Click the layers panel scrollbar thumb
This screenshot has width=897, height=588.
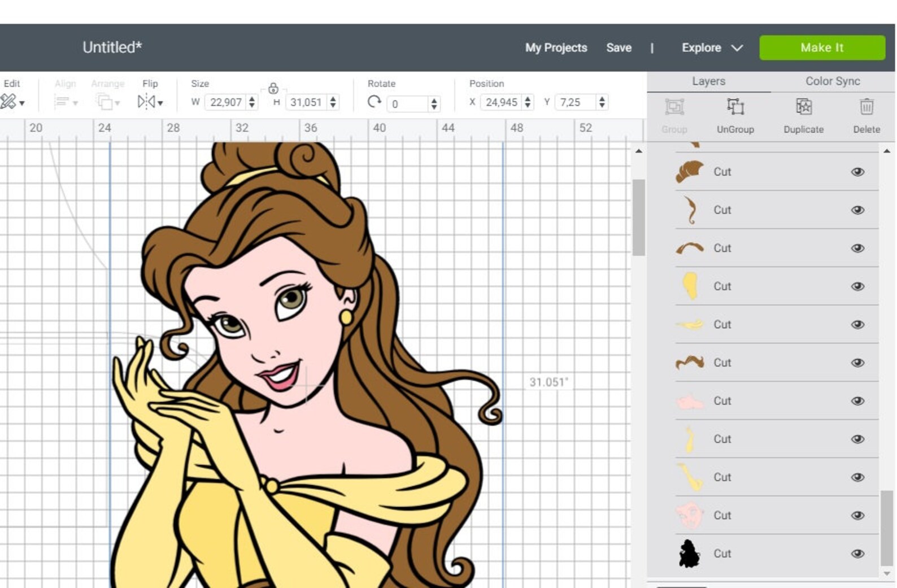pyautogui.click(x=887, y=528)
